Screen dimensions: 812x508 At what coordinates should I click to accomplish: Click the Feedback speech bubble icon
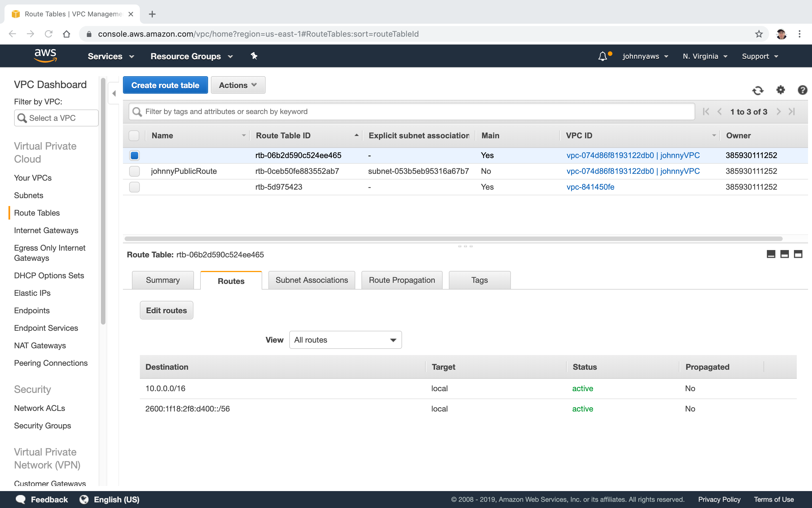tap(21, 499)
